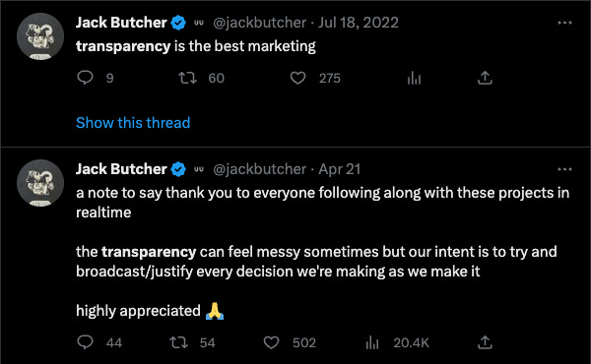Open the @jackbutcher handle on the first tweet
Screen dimensions: 591x364
pyautogui.click(x=259, y=23)
